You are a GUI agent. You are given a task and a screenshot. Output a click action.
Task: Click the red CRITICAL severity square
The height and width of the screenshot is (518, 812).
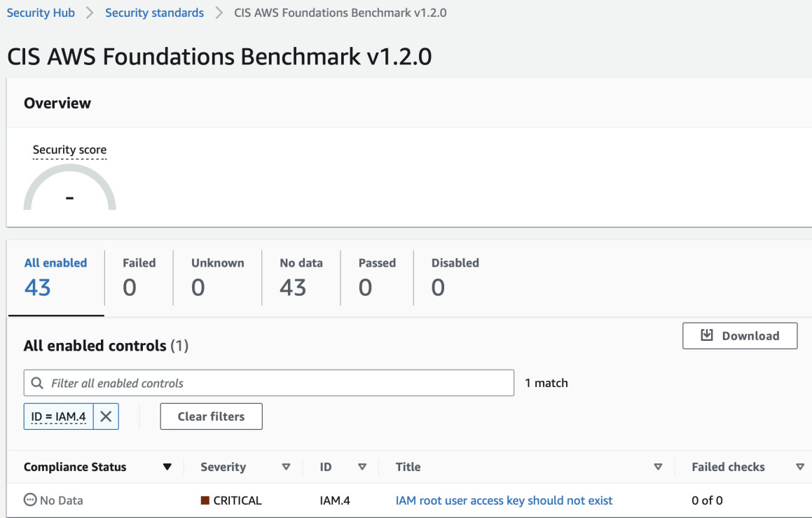pos(205,500)
